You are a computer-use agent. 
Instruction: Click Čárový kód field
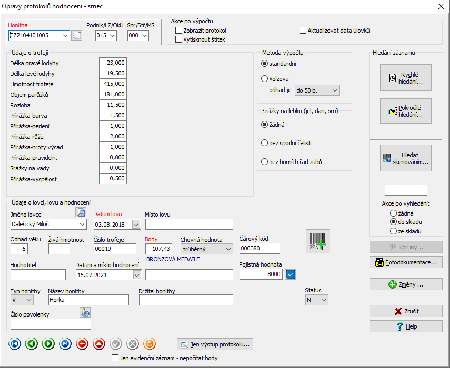(x=260, y=248)
